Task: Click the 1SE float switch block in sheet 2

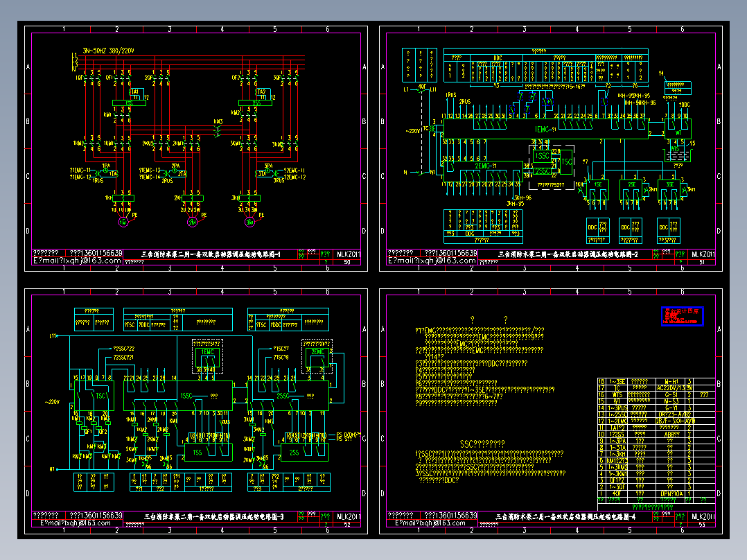Action: point(597,189)
